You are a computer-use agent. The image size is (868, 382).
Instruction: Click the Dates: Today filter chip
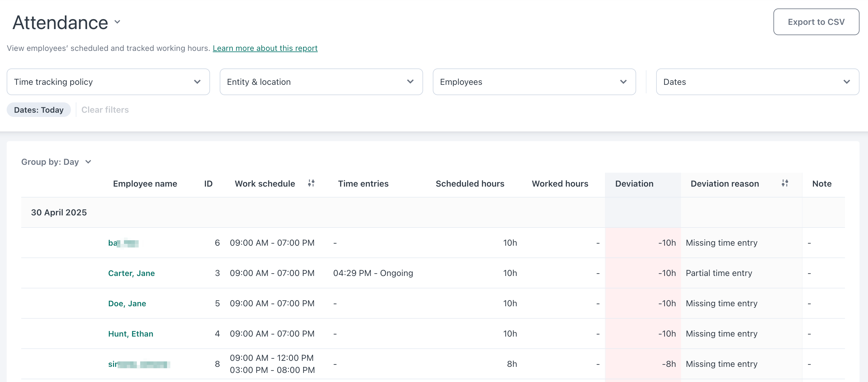click(x=39, y=110)
